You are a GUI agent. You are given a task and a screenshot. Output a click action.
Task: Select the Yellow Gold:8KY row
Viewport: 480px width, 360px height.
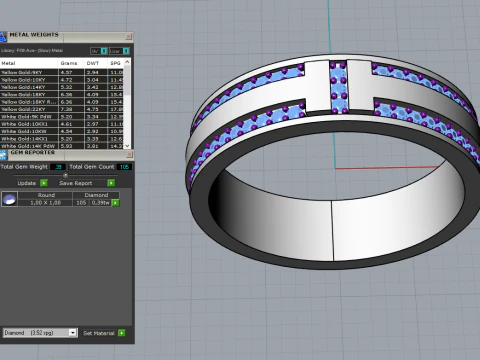coord(62,72)
